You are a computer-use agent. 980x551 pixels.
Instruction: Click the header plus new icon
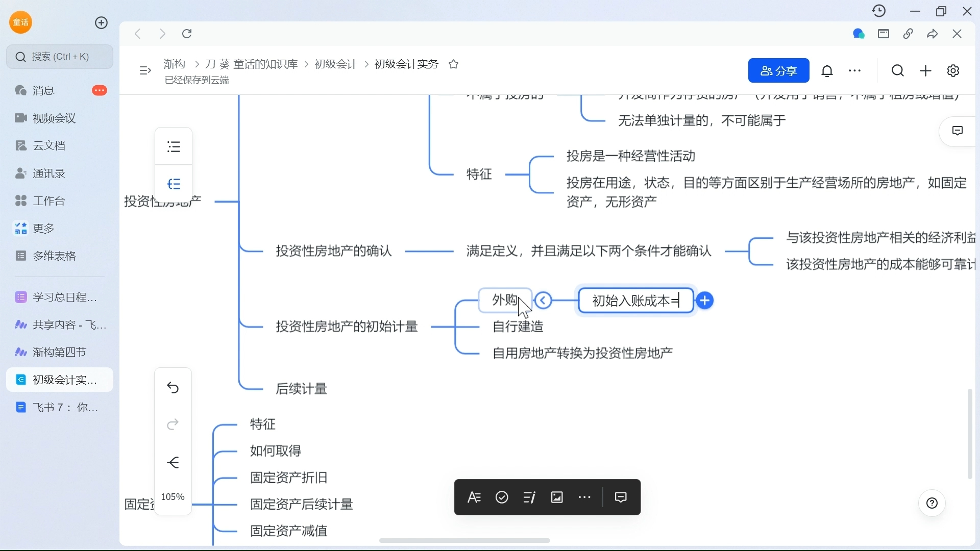coord(926,71)
